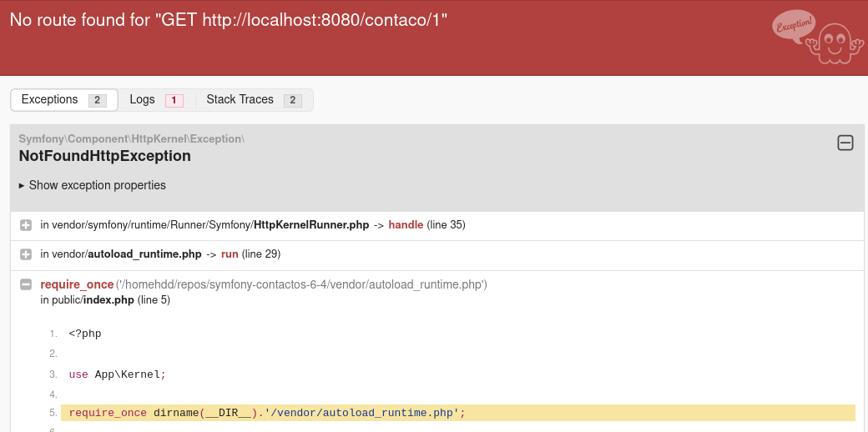Click the Stack Traces count badge showing 2
868x432 pixels.
coord(293,101)
